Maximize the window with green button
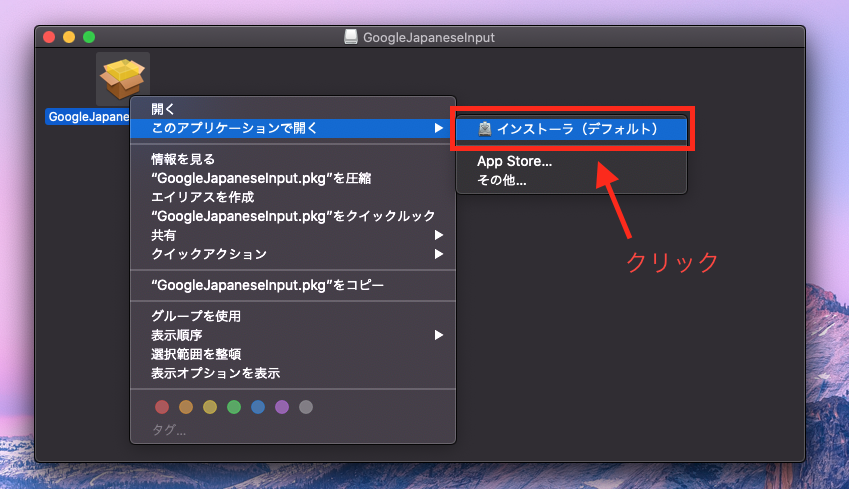 89,37
